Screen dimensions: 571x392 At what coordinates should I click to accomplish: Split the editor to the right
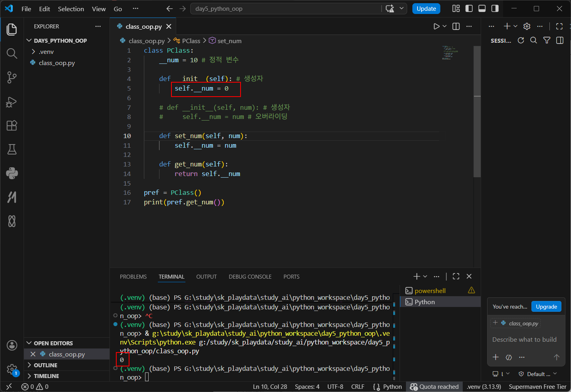tap(456, 26)
